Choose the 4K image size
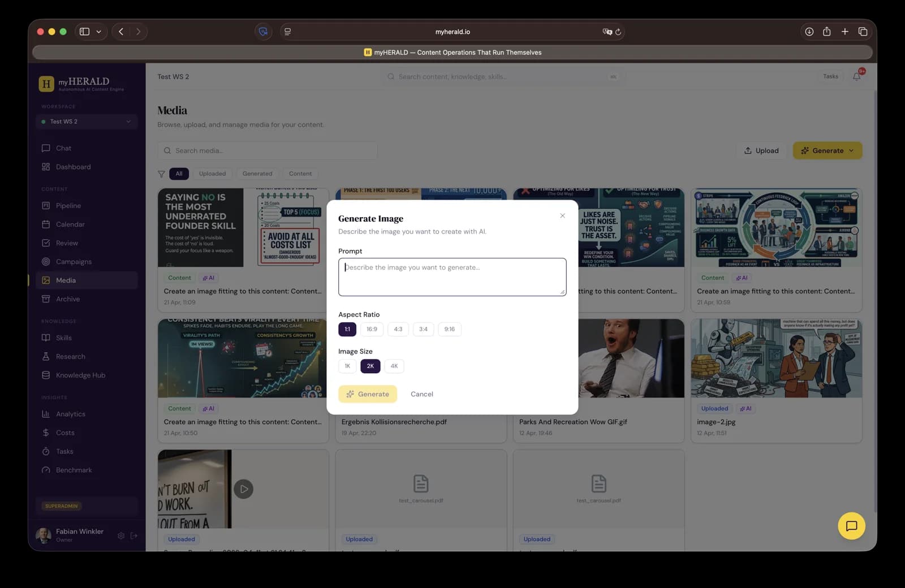The height and width of the screenshot is (588, 905). click(394, 366)
